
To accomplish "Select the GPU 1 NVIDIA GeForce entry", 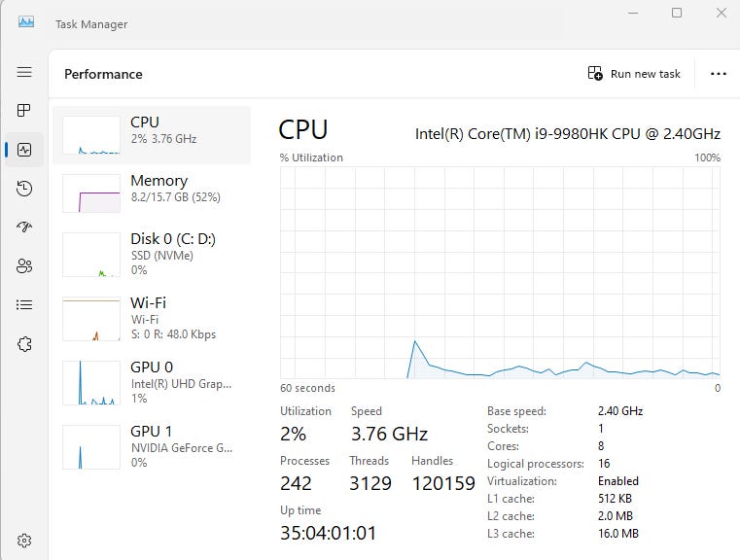I will tap(152, 447).
